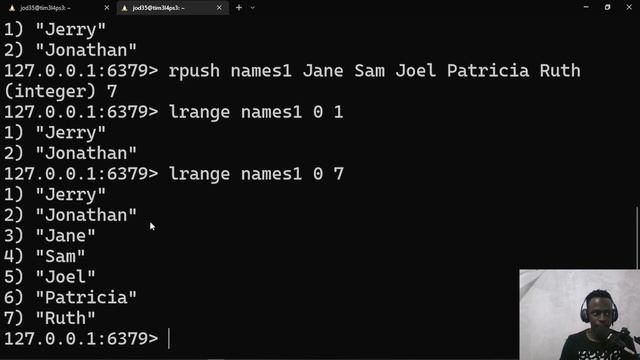Close the second terminal tab
Viewport: 640px width, 360px height.
click(x=219, y=8)
